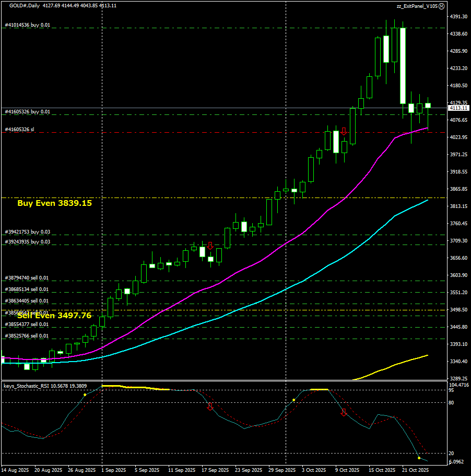Select order label #38525766 sell 0.01

point(27,336)
